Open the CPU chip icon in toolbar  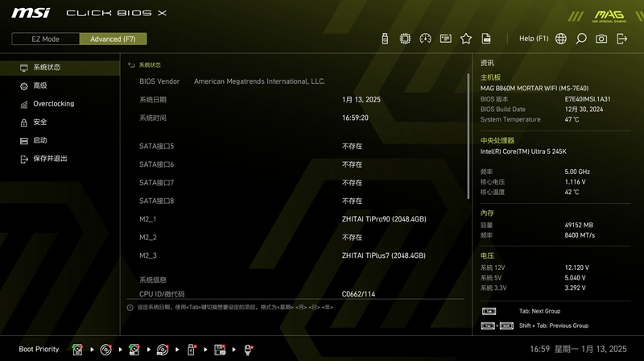pos(405,39)
